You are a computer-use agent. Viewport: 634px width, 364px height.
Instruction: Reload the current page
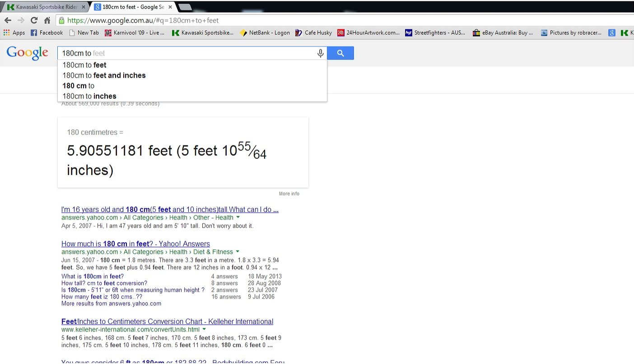pyautogui.click(x=34, y=20)
